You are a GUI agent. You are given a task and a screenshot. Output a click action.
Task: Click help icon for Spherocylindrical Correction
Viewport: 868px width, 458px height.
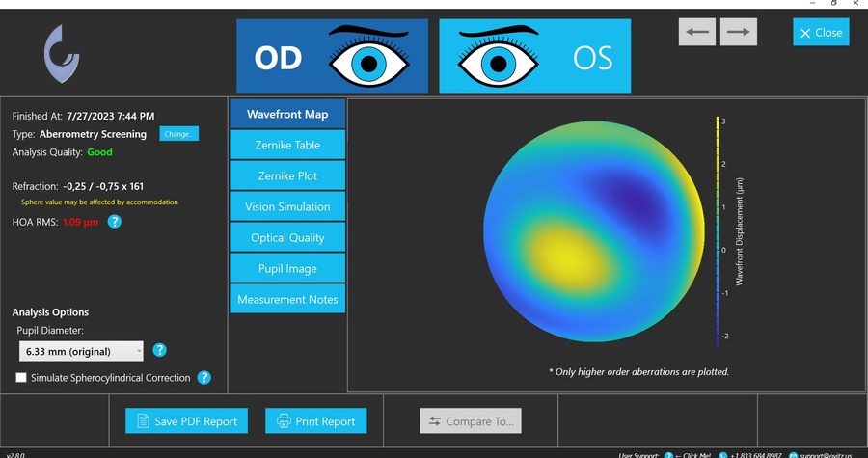point(203,378)
